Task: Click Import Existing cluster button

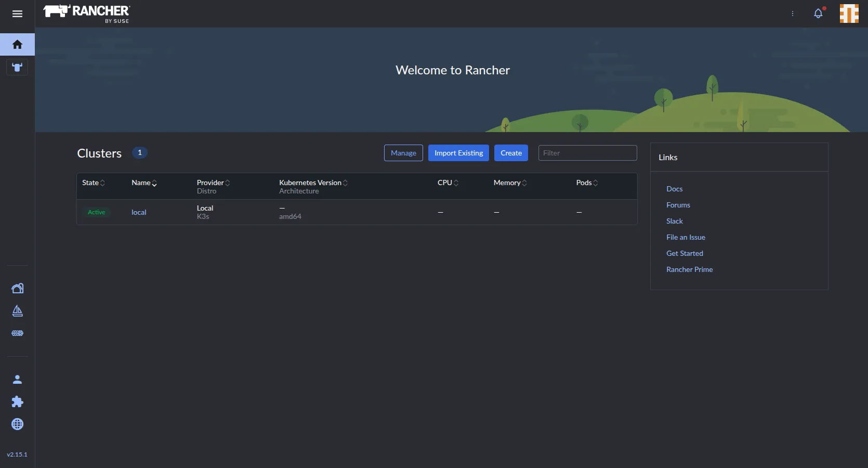Action: pyautogui.click(x=458, y=153)
